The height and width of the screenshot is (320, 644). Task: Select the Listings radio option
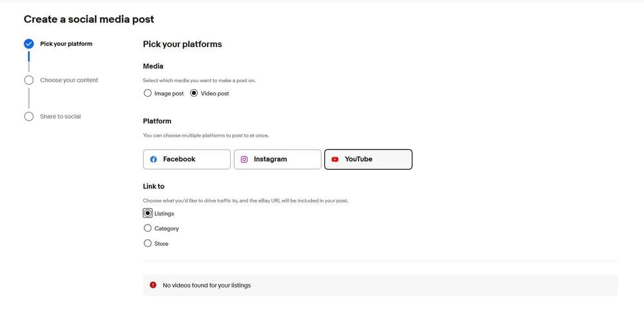point(148,214)
